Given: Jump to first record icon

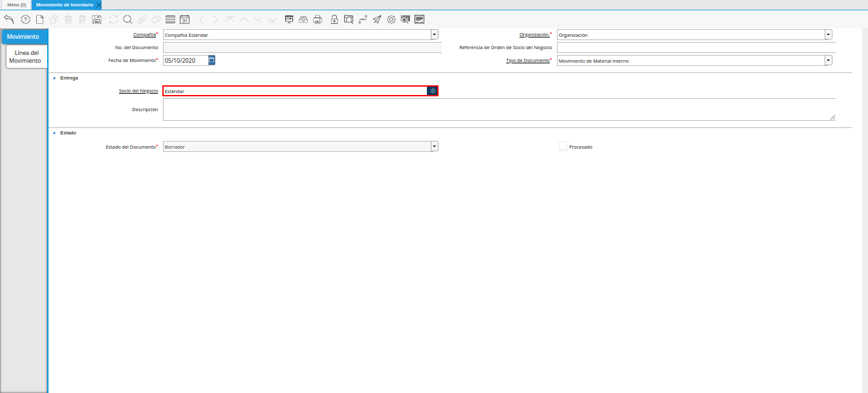Looking at the screenshot, I should [230, 19].
